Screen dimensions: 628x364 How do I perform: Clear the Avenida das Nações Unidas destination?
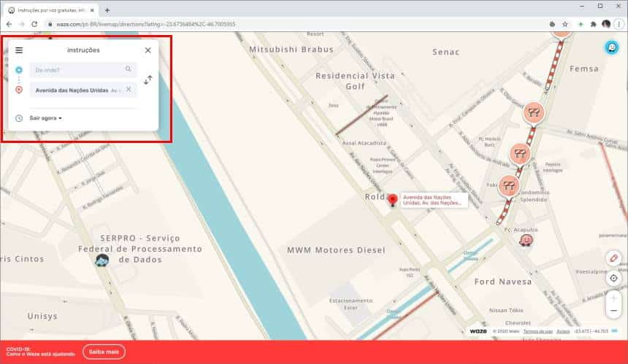click(129, 89)
